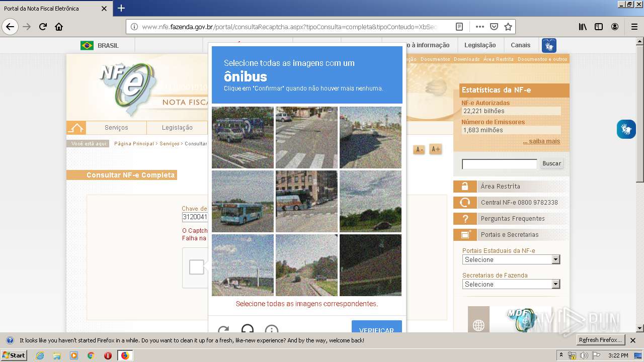
Task: Tick the reCAPTCHA checkbox
Action: 196,267
